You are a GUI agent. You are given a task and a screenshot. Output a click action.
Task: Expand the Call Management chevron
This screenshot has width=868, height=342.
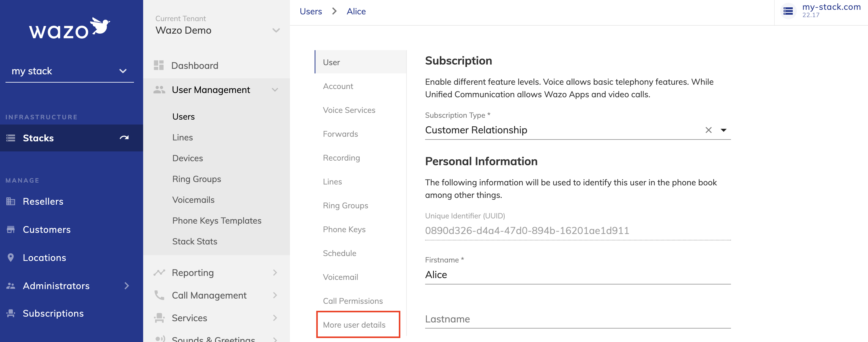coord(275,295)
